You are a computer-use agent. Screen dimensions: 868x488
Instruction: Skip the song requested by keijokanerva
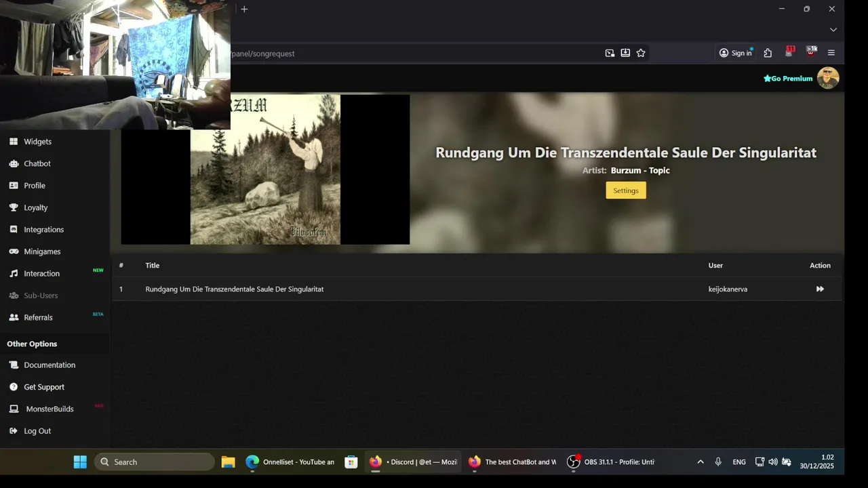tap(820, 289)
